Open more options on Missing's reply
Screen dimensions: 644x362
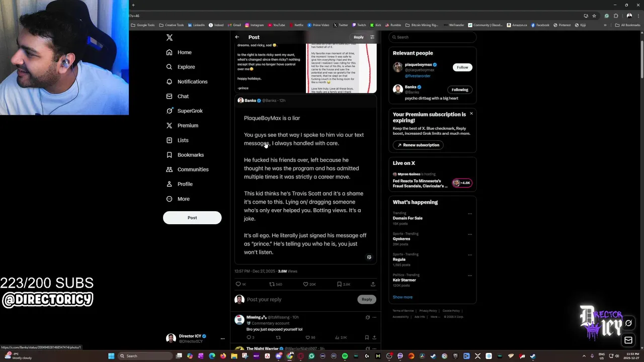pyautogui.click(x=374, y=318)
